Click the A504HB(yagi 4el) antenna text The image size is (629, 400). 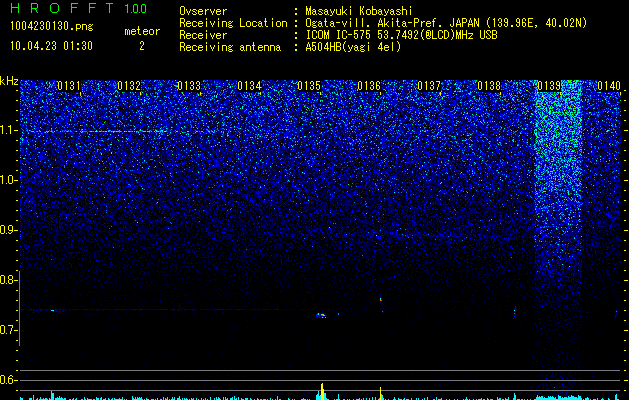click(x=353, y=47)
